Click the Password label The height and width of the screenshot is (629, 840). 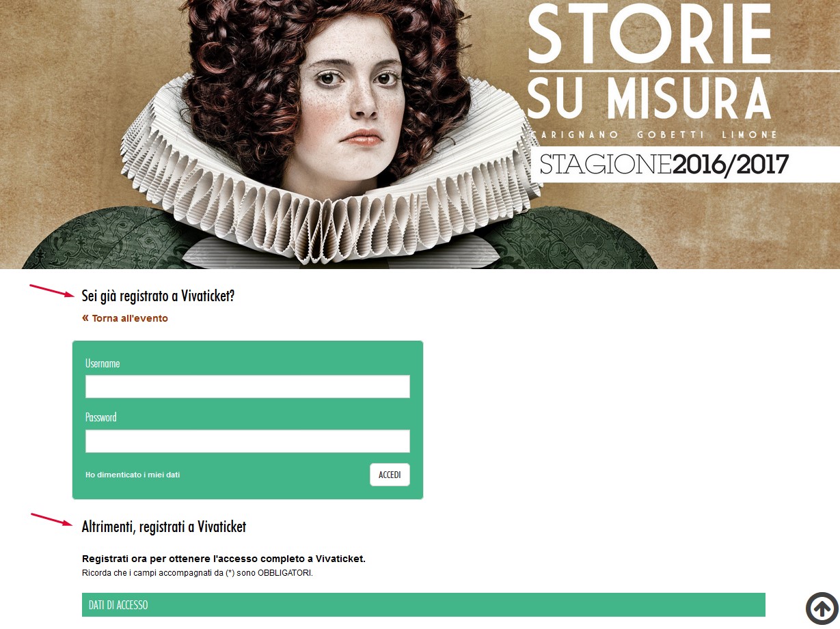(x=101, y=417)
